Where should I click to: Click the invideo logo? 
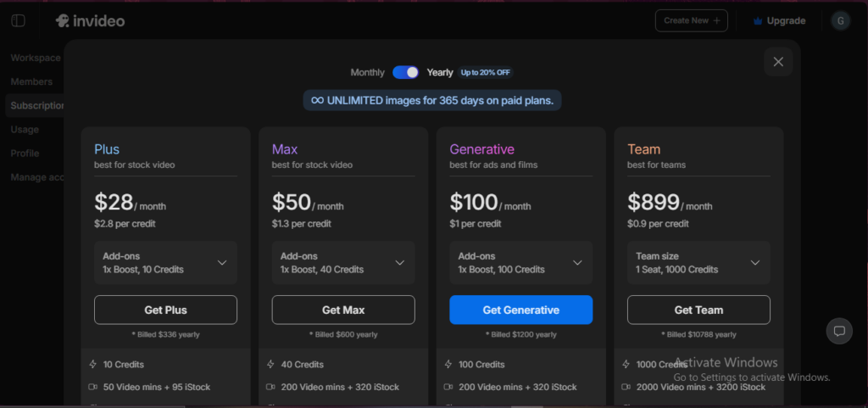click(90, 20)
